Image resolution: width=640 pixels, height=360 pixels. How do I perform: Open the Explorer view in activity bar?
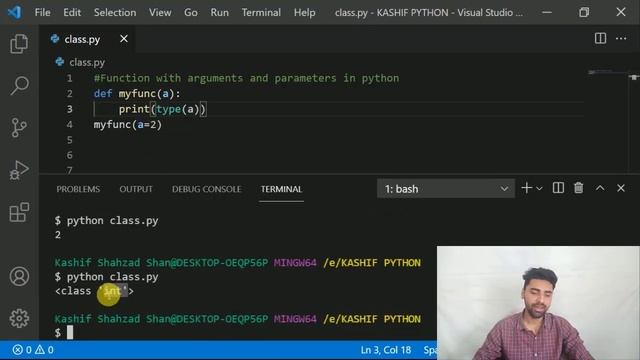click(x=19, y=43)
